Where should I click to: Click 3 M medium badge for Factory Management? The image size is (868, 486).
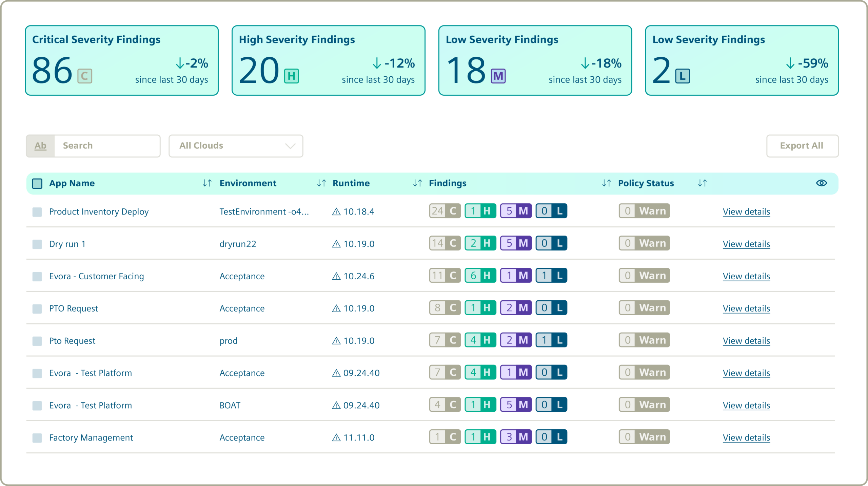[516, 437]
